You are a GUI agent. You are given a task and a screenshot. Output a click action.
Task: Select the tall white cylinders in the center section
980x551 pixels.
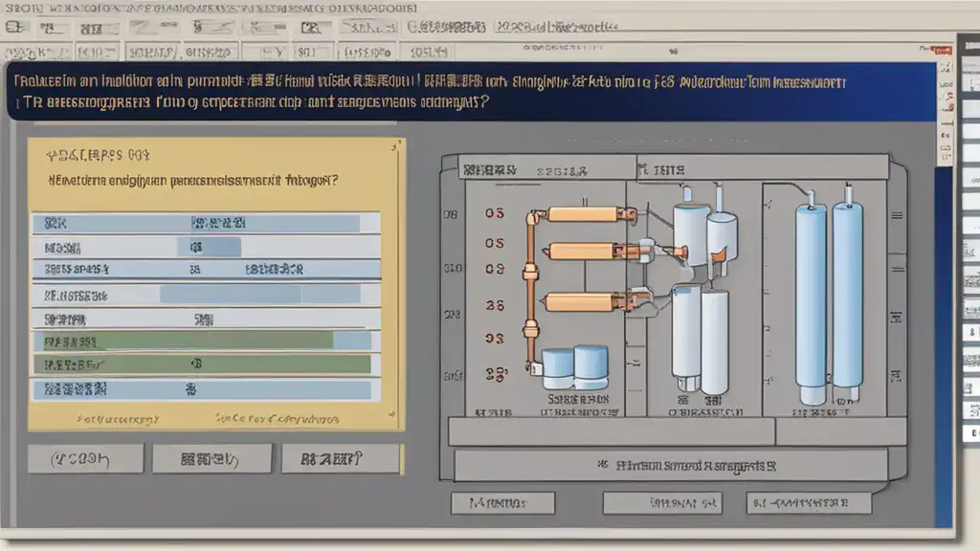coord(700,341)
